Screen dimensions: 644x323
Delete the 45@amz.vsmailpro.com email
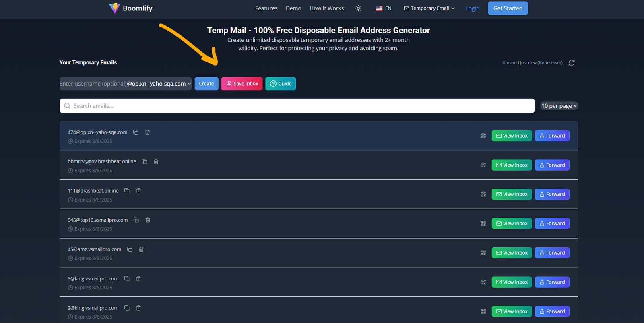click(x=141, y=249)
